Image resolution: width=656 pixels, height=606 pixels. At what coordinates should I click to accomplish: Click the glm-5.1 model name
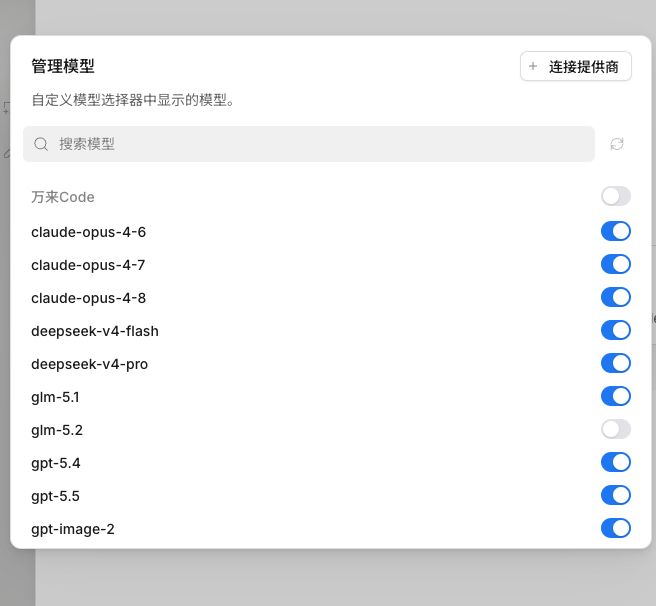[55, 397]
